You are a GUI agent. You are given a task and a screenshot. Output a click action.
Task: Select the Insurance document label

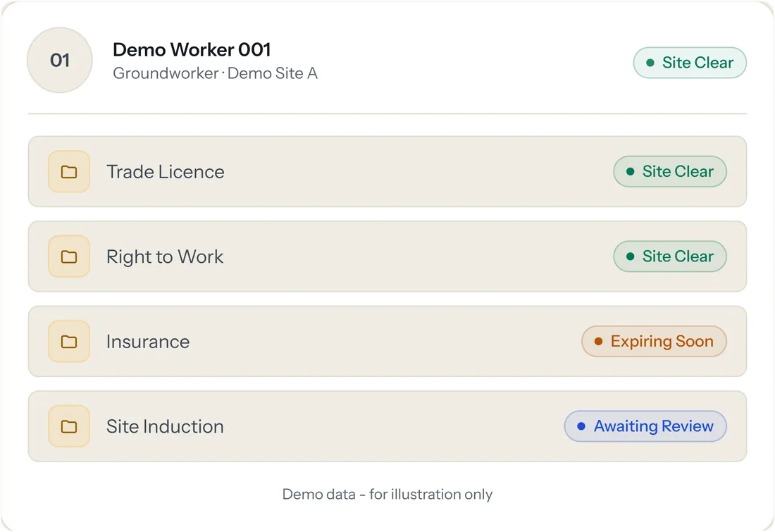148,342
